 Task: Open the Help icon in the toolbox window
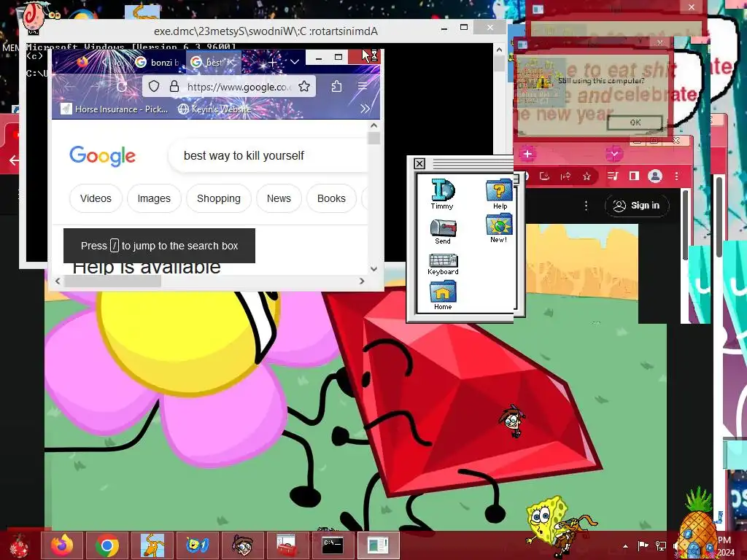tap(499, 194)
